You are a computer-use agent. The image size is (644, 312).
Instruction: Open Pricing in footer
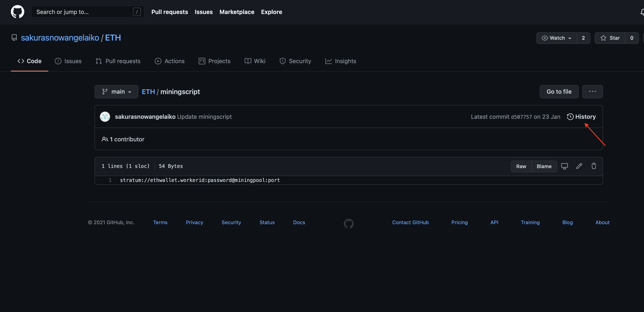pyautogui.click(x=459, y=222)
